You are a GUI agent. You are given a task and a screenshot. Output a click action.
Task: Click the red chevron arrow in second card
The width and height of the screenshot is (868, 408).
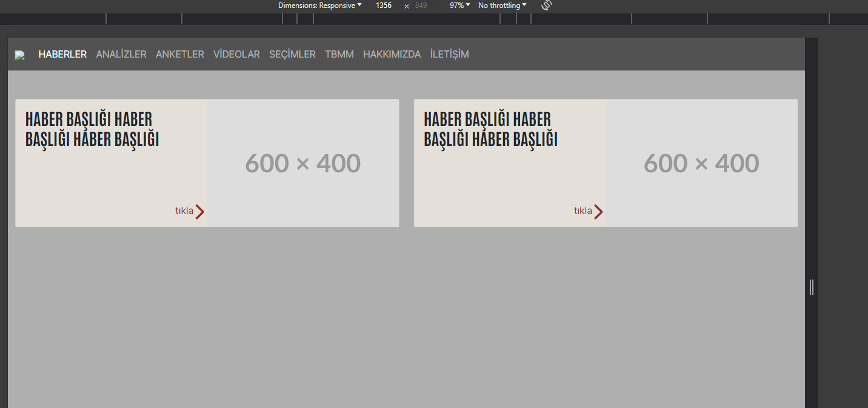pos(598,212)
